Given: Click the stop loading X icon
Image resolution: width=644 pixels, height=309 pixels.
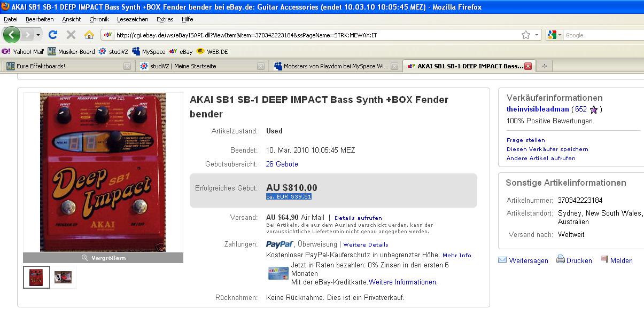Looking at the screenshot, I should 71,35.
